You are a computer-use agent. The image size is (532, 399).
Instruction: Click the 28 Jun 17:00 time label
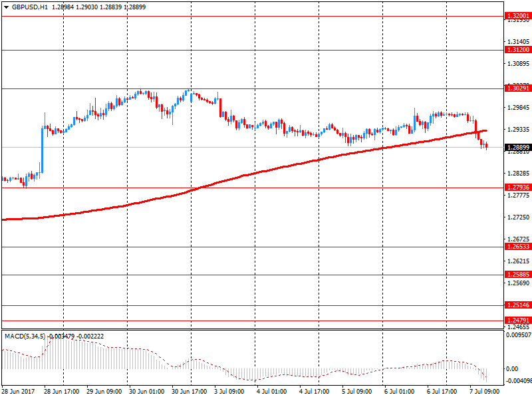click(61, 392)
